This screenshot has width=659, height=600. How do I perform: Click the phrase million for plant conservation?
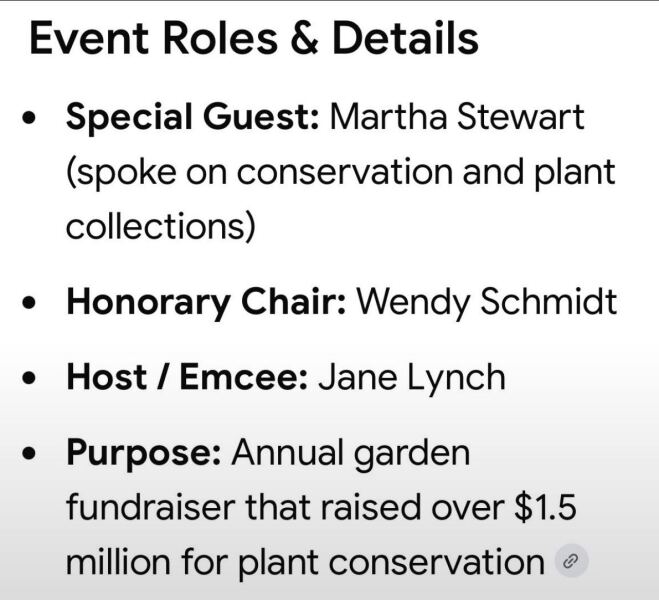(x=306, y=562)
